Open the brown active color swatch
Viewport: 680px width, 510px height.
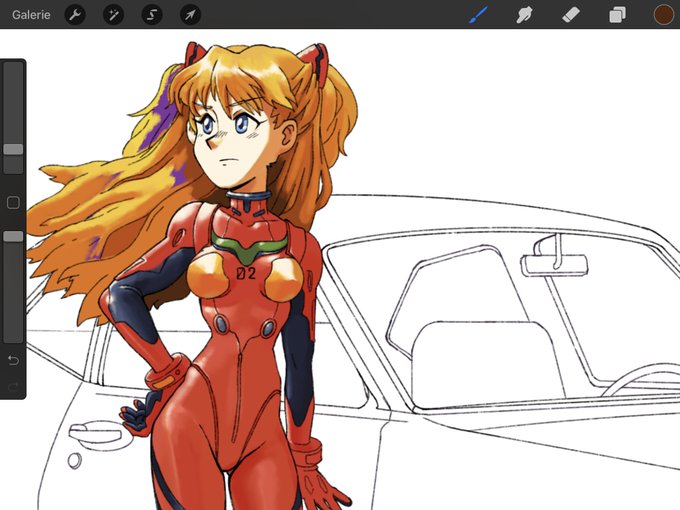[x=664, y=15]
